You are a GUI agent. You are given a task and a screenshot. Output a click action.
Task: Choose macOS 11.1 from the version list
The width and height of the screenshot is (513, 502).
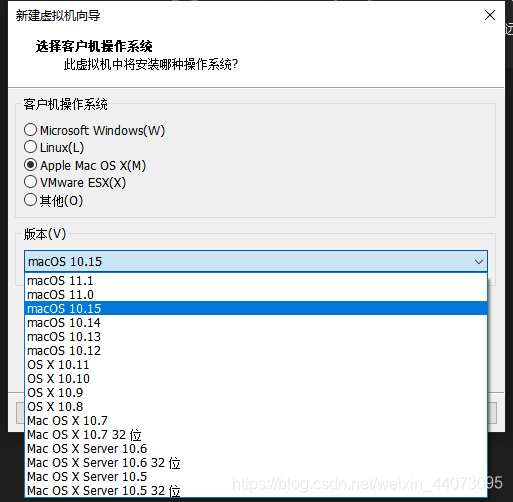pos(256,281)
